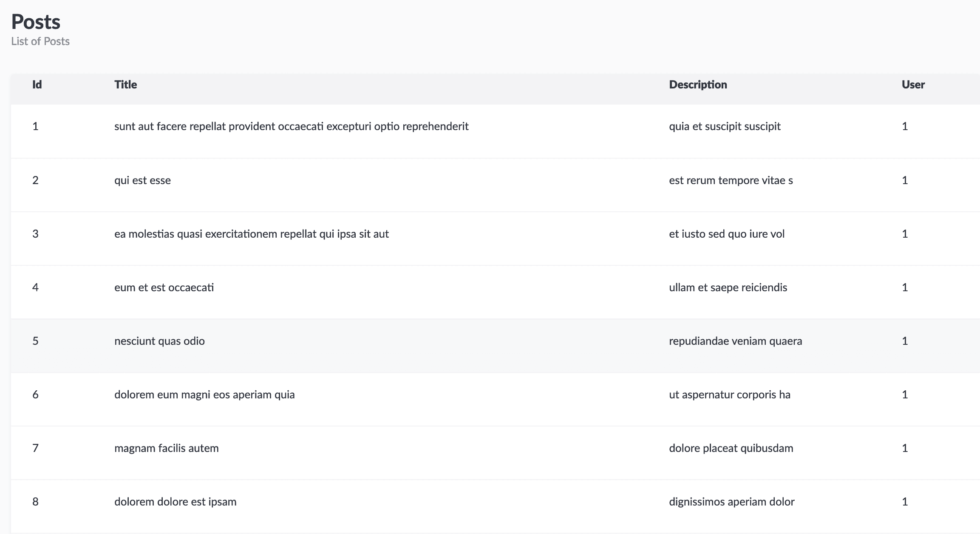This screenshot has height=534, width=980.
Task: Click description 'dolore placeat quibusdam'
Action: pos(731,448)
